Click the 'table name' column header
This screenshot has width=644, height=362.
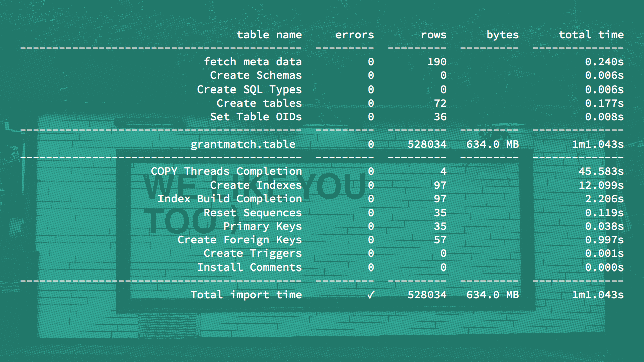click(x=269, y=35)
